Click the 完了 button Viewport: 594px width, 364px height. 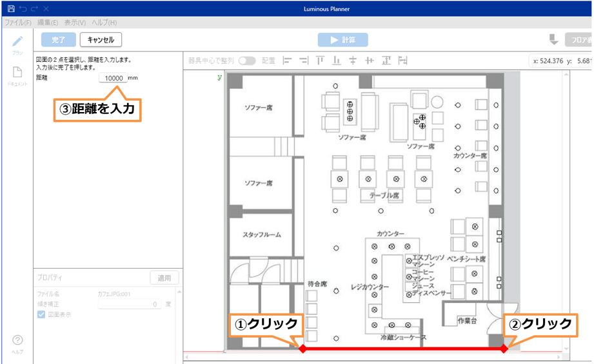(58, 40)
